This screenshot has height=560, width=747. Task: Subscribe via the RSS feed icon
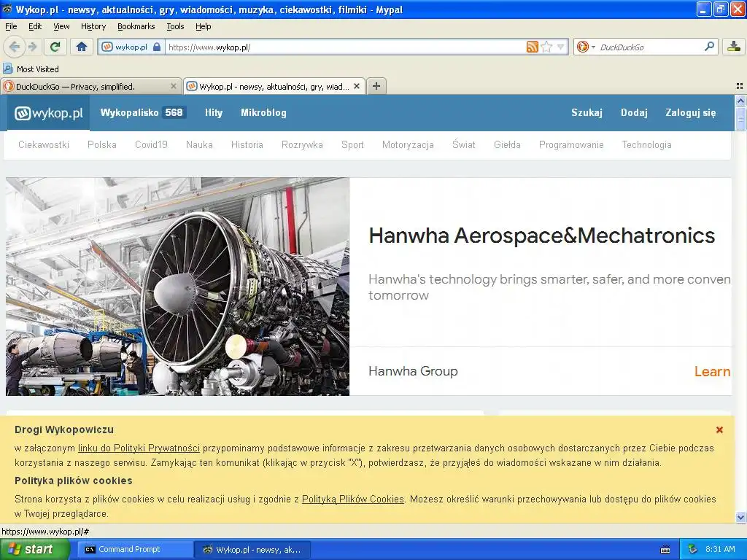[x=532, y=47]
